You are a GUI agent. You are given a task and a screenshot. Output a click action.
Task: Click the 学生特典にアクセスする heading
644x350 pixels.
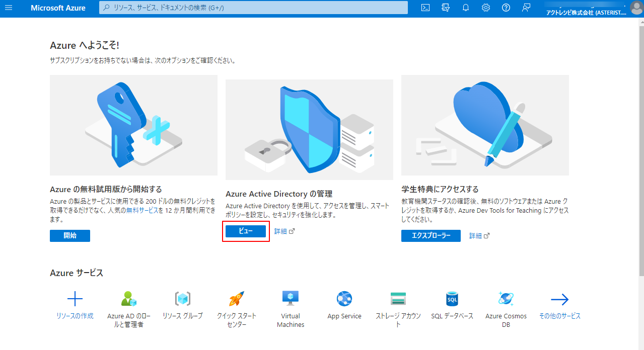coord(440,189)
